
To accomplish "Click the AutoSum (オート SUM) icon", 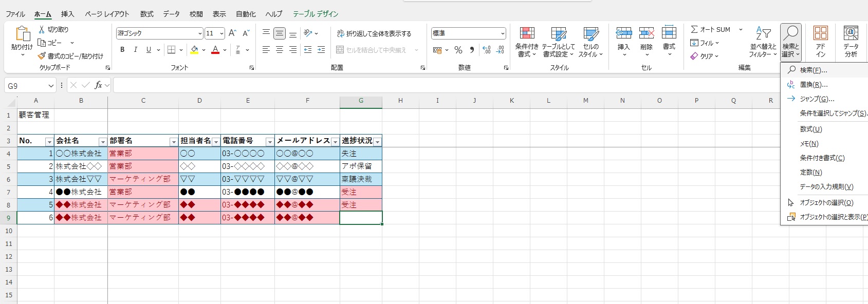I will (694, 30).
